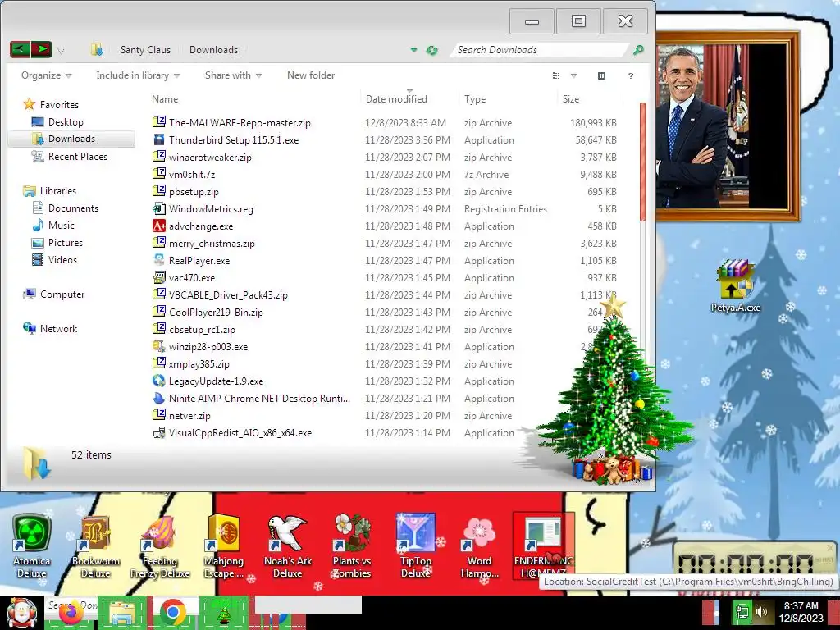Open the Organize menu
This screenshot has width=840, height=630.
point(46,75)
